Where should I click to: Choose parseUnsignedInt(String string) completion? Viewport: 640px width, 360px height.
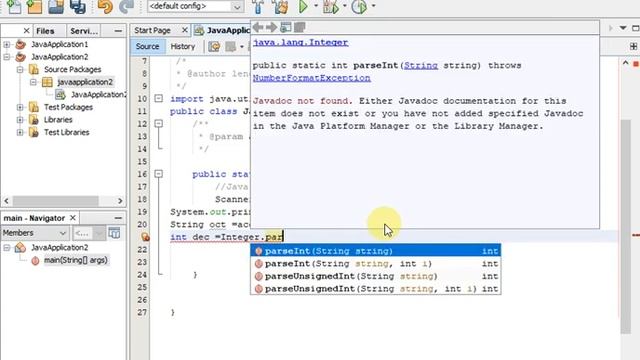click(x=376, y=276)
